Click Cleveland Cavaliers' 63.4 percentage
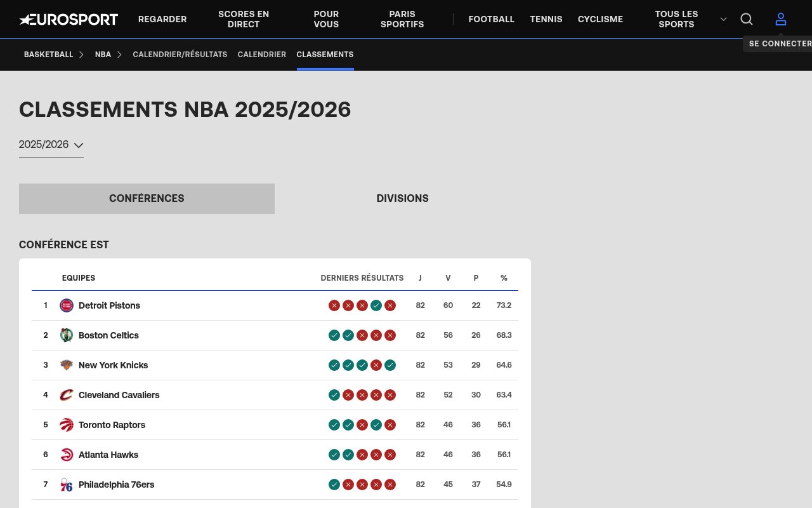This screenshot has width=812, height=508. 504,395
